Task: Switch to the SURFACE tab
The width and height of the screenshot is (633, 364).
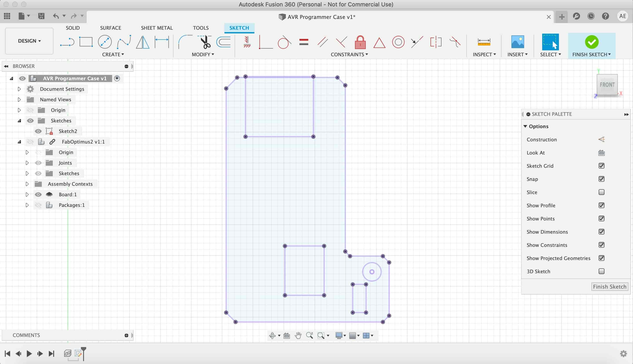Action: 110,27
